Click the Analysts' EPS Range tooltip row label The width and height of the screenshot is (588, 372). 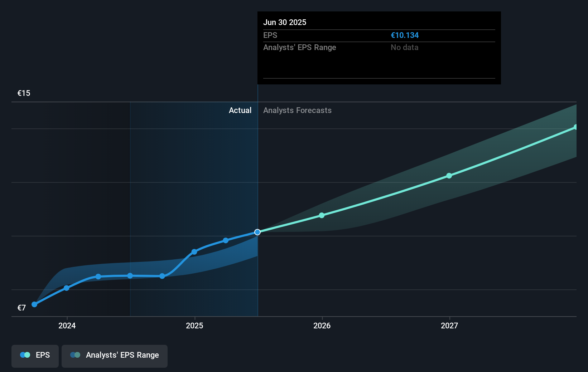pos(300,48)
